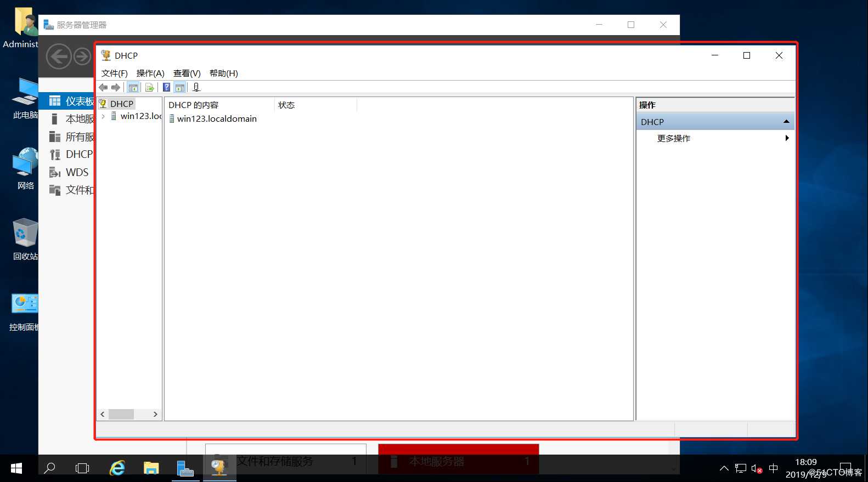This screenshot has width=868, height=482.
Task: Maximize the DHCP window
Action: coord(747,55)
